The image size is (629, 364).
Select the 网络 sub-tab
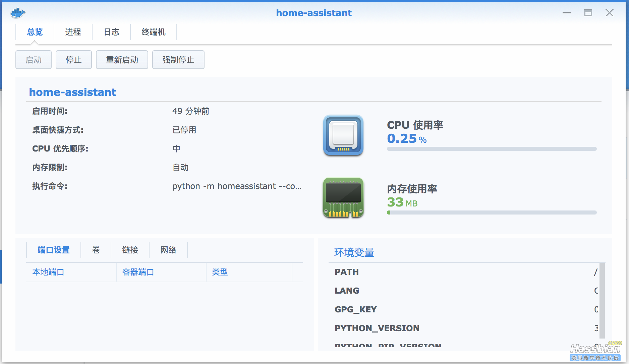[168, 250]
